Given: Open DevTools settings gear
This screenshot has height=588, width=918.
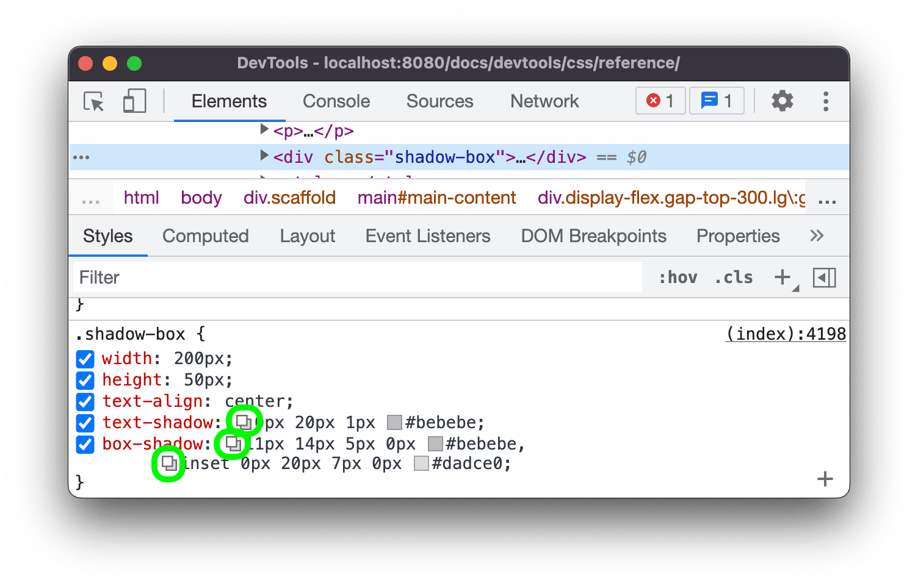Looking at the screenshot, I should click(782, 101).
